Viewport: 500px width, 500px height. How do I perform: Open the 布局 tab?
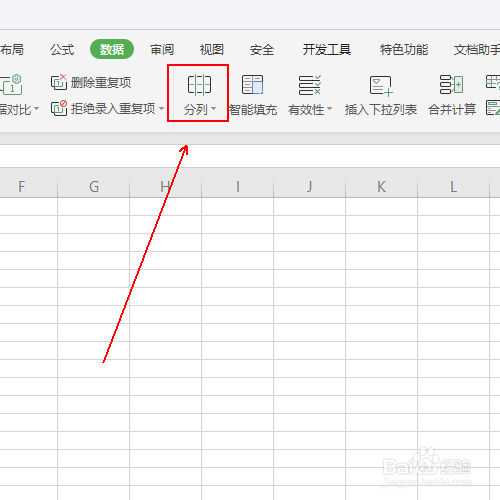(x=12, y=50)
